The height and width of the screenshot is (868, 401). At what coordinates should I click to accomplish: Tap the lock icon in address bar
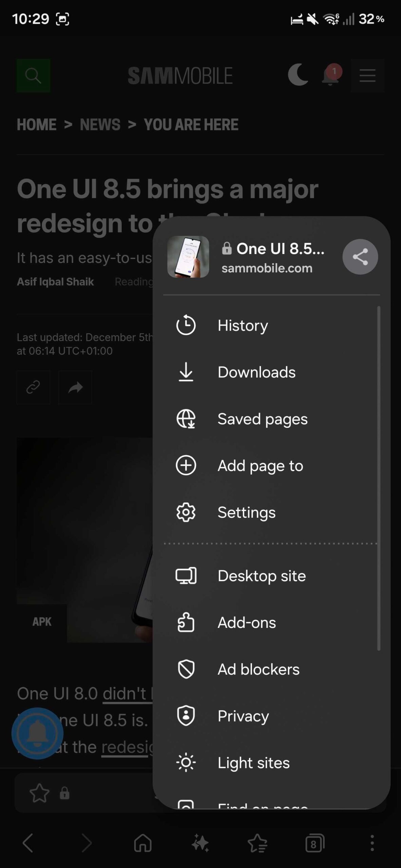pyautogui.click(x=64, y=793)
